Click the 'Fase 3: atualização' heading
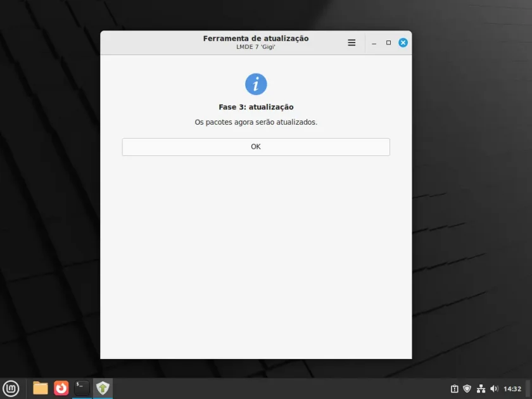Image resolution: width=532 pixels, height=399 pixels. pyautogui.click(x=256, y=107)
